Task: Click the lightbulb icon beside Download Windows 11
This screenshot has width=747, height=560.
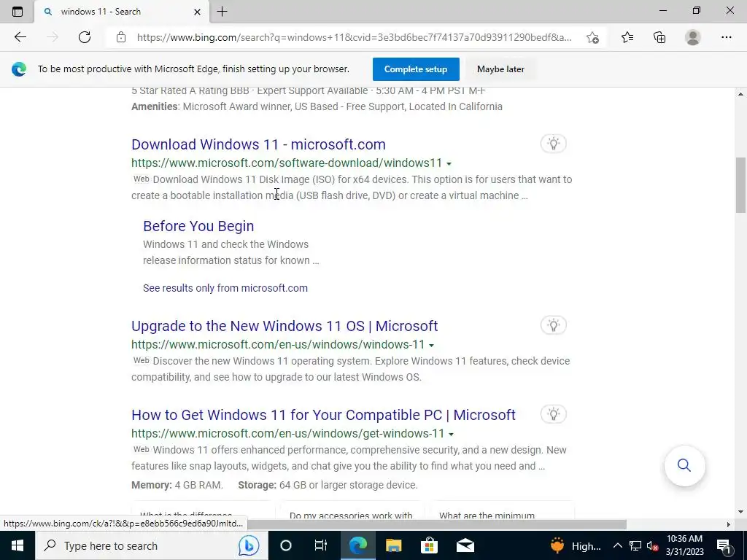Action: [554, 144]
